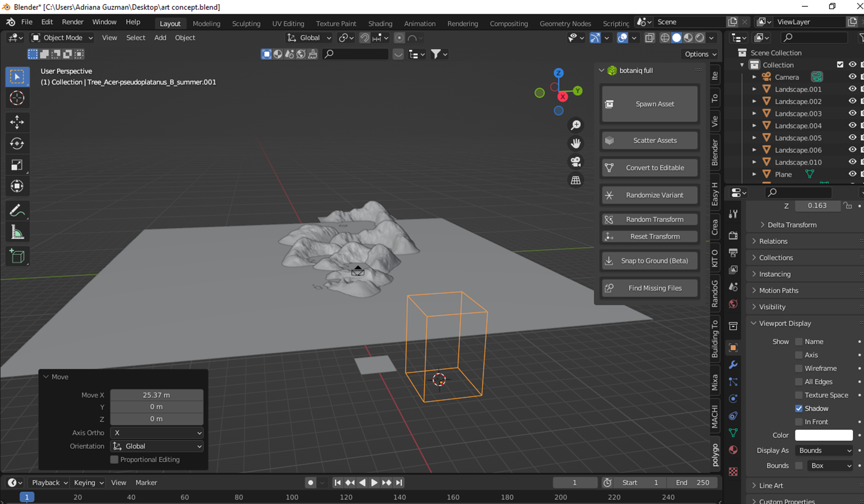Open the Object properties tab icon

733,348
